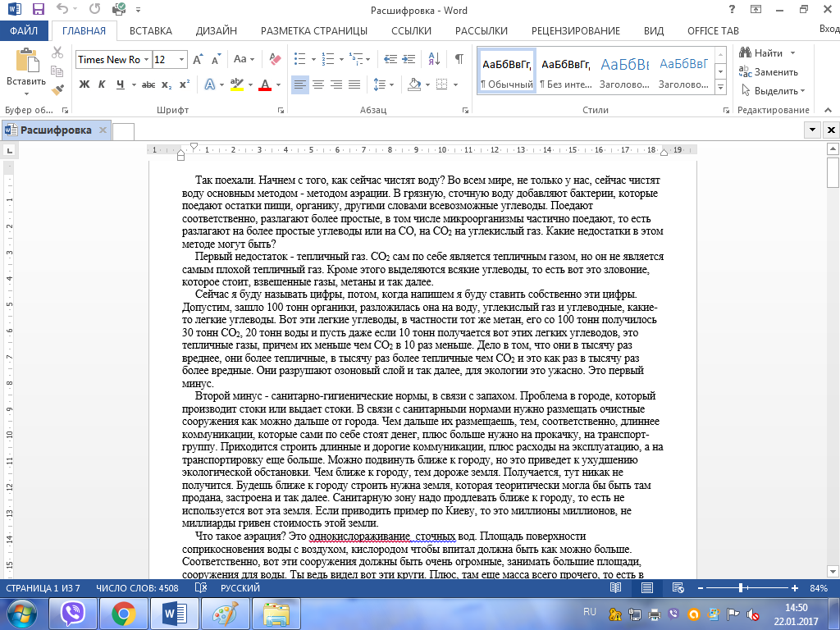Toggle bold formatting (Ж)

[x=84, y=84]
